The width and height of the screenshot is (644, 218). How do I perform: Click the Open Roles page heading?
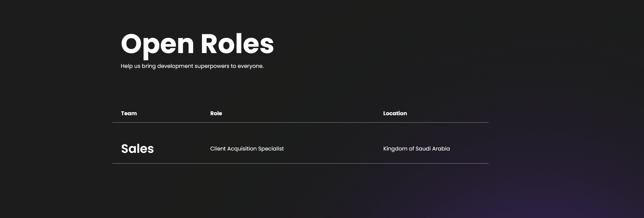pyautogui.click(x=197, y=44)
